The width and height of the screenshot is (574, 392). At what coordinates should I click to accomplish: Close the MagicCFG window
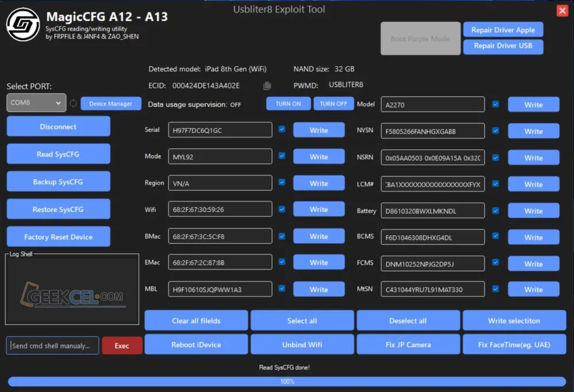563,10
